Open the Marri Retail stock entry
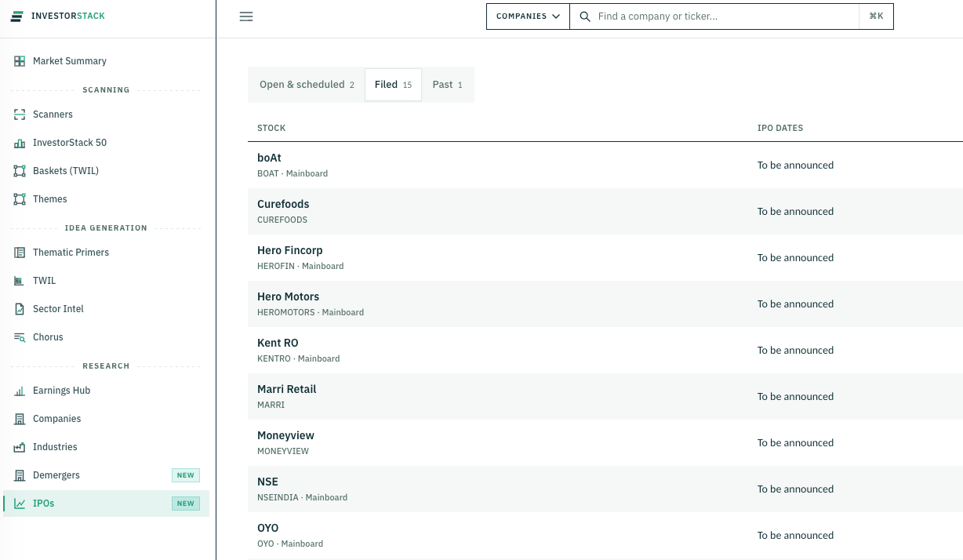 point(286,389)
